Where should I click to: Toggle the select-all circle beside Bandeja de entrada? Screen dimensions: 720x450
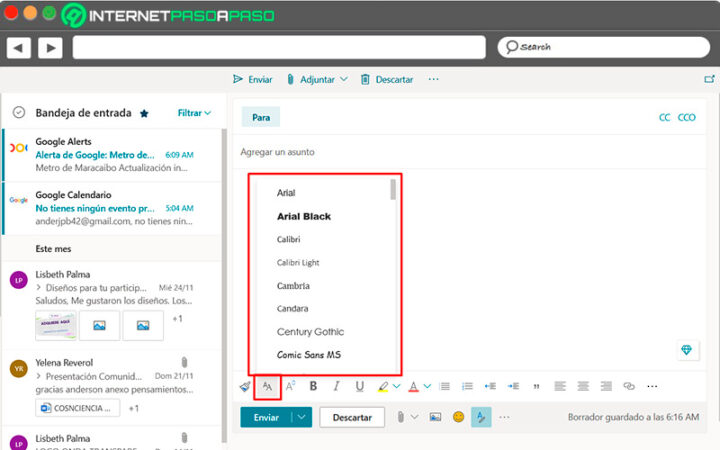pyautogui.click(x=19, y=113)
